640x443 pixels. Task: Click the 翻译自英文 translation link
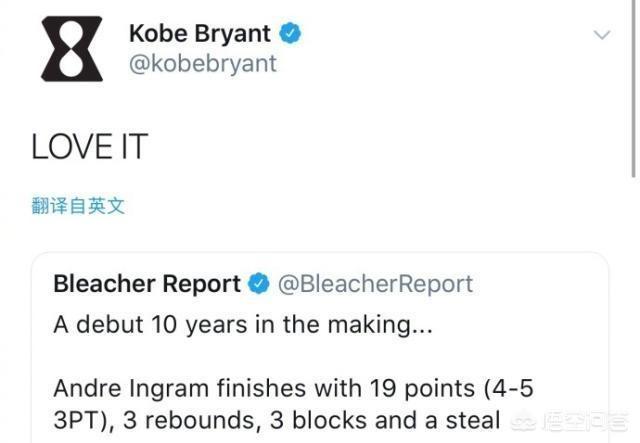pyautogui.click(x=79, y=206)
